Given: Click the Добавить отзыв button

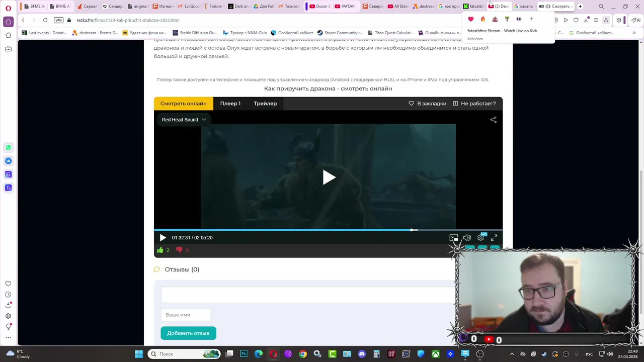Looking at the screenshot, I should click(x=188, y=333).
